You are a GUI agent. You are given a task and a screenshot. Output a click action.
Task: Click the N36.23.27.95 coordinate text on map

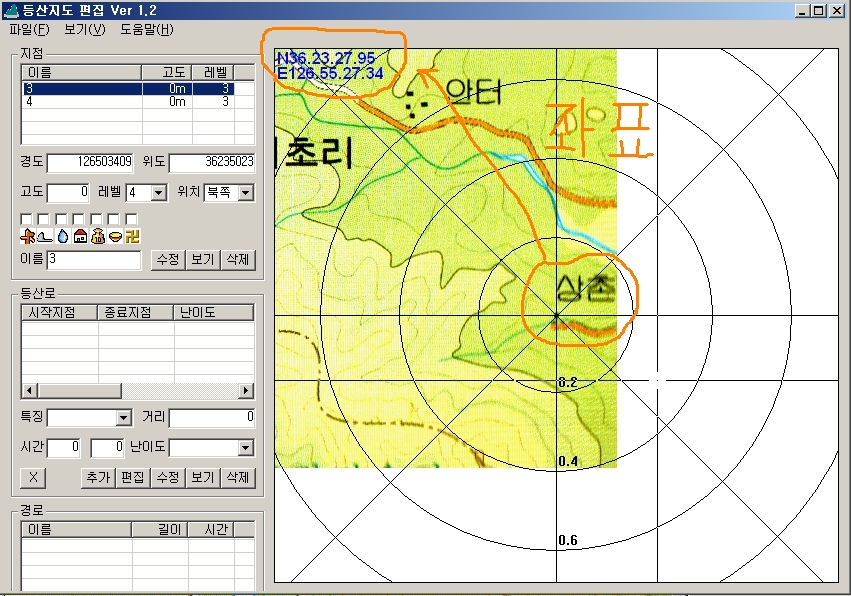pyautogui.click(x=326, y=58)
